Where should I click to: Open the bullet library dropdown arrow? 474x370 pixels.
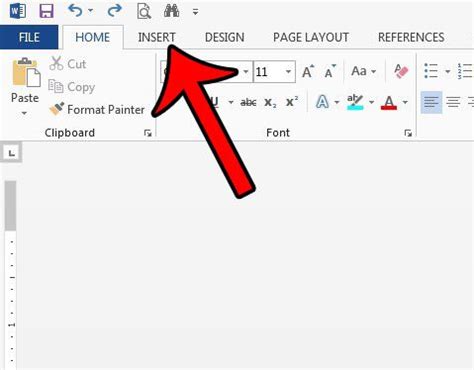[x=448, y=71]
